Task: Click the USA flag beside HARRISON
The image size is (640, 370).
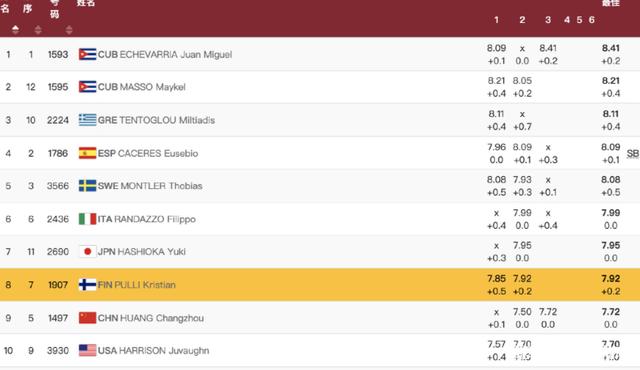Action: pyautogui.click(x=87, y=350)
